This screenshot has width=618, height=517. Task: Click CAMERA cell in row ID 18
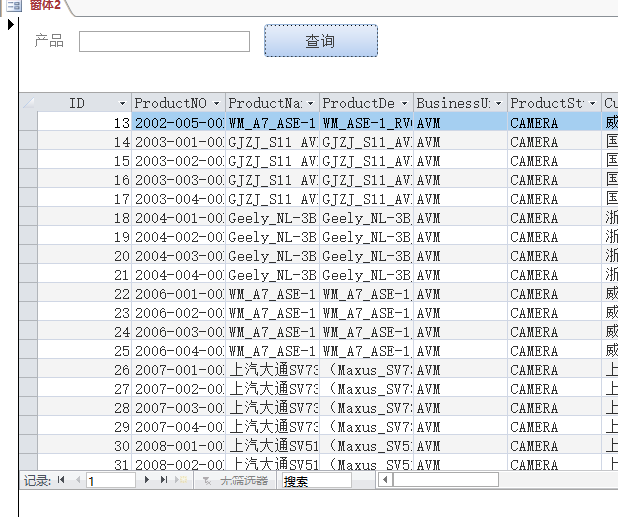pyautogui.click(x=555, y=218)
